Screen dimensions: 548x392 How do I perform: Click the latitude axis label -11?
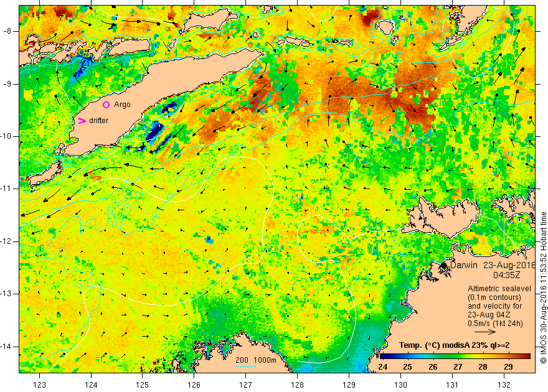click(7, 189)
